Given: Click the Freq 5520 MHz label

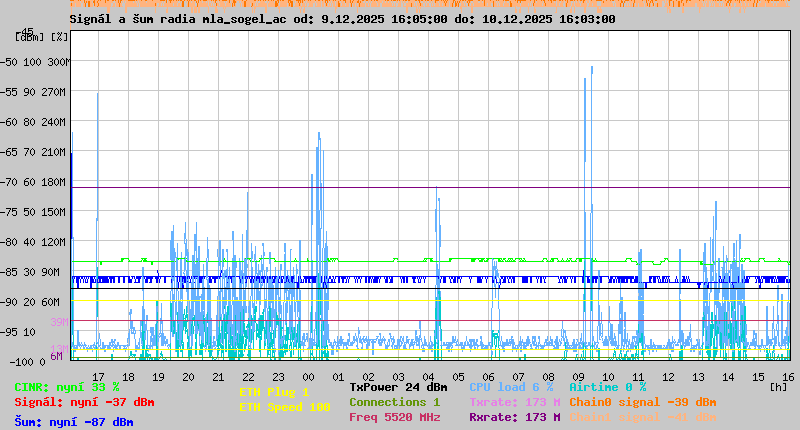Looking at the screenshot, I should pos(395,417).
